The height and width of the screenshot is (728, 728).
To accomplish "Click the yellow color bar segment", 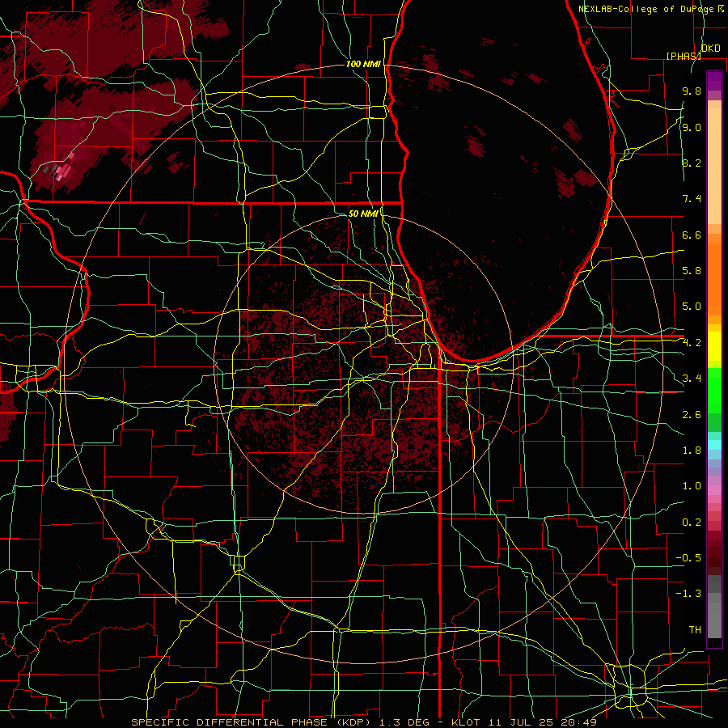I will click(714, 346).
